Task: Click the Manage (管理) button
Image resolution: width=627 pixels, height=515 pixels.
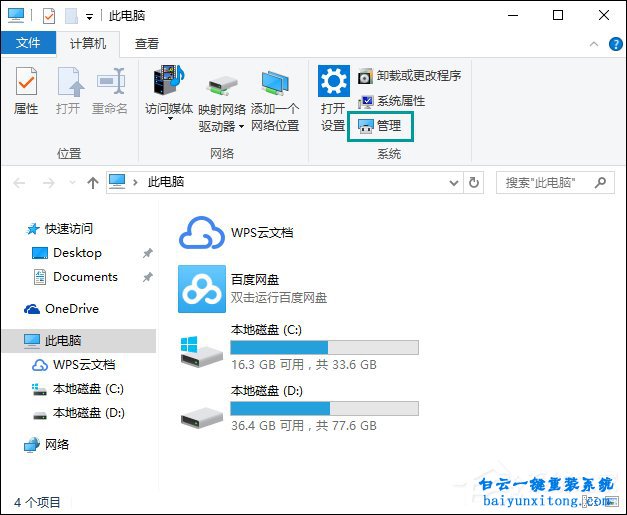Action: pos(380,126)
